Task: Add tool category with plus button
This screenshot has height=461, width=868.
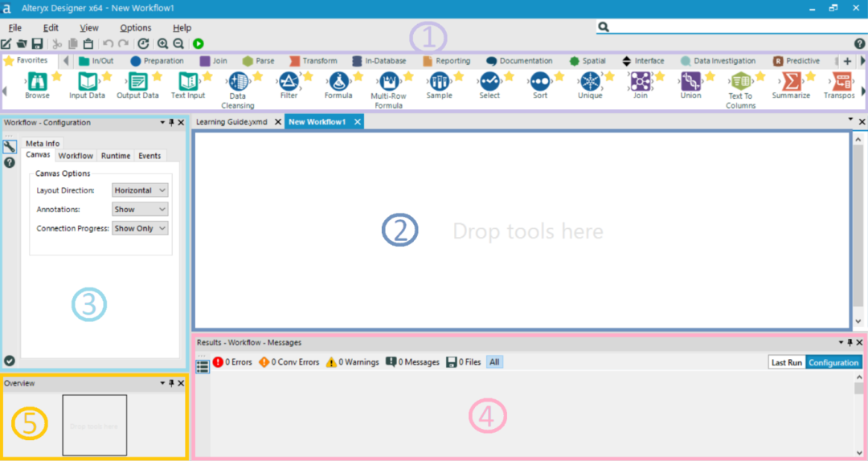Action: point(848,61)
